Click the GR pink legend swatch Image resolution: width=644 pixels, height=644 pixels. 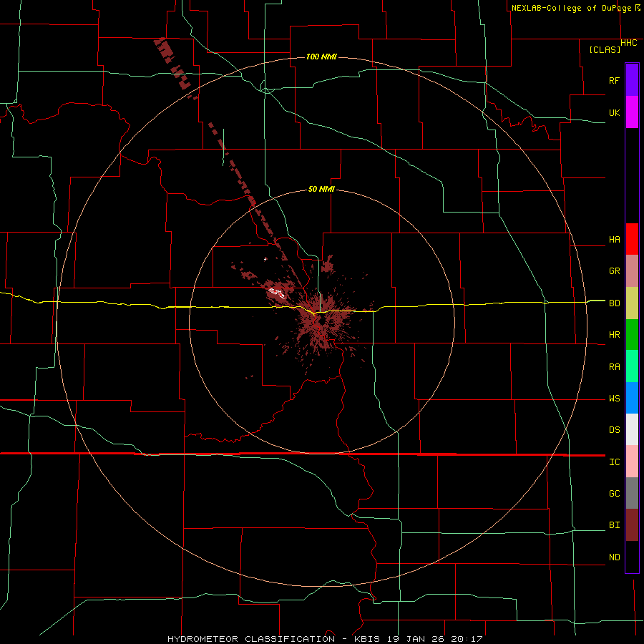(632, 271)
